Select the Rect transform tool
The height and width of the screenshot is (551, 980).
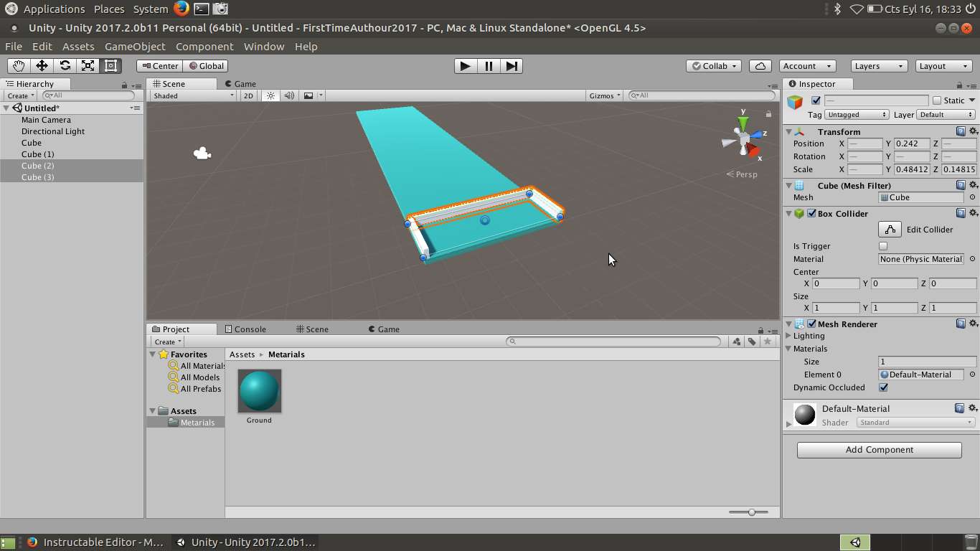pyautogui.click(x=110, y=66)
